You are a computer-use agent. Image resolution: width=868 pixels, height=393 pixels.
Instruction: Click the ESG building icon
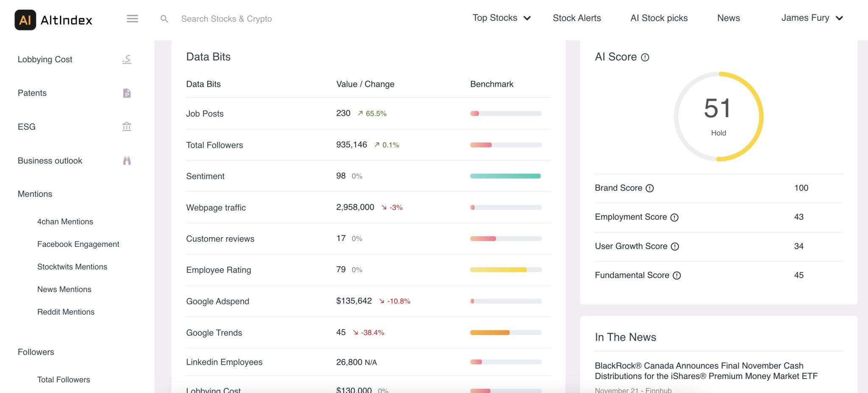pos(127,127)
